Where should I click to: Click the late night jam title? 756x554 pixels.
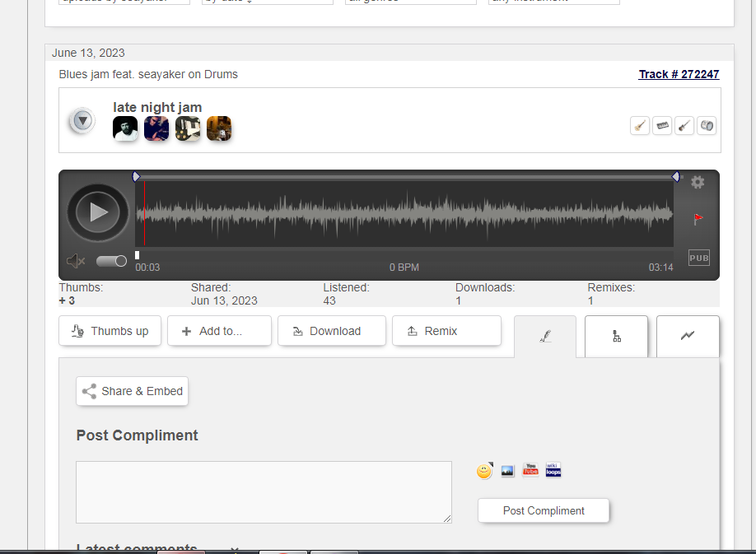157,108
